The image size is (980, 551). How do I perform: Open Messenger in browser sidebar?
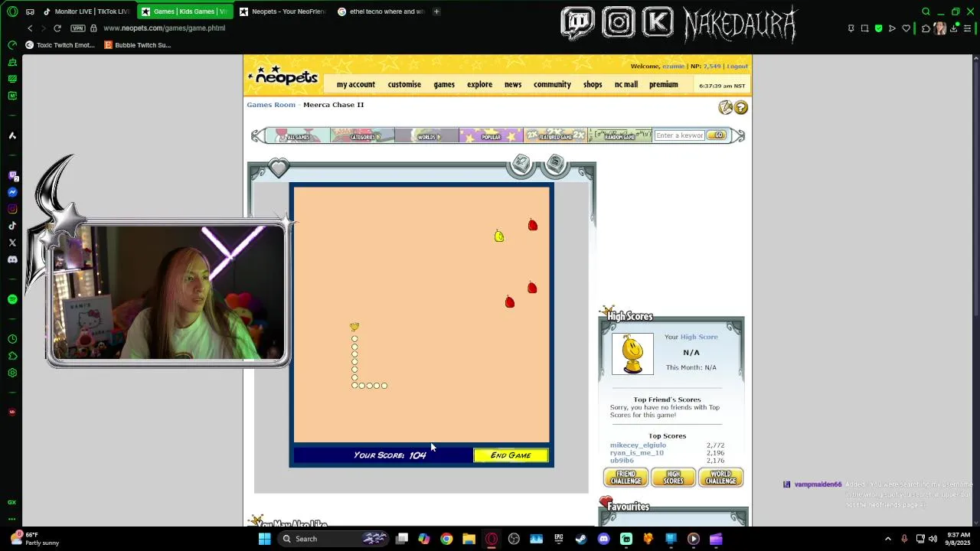12,192
